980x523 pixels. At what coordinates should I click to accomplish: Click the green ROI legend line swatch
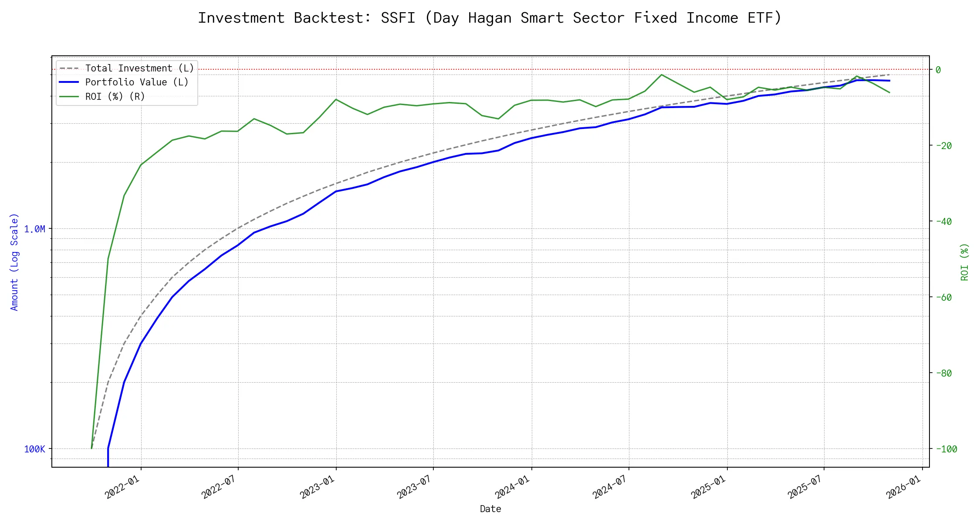[x=69, y=97]
